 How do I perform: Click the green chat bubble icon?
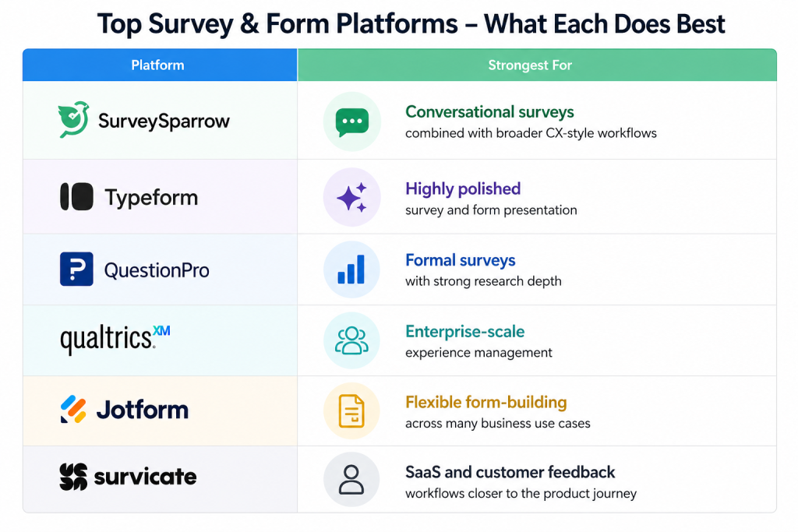pyautogui.click(x=351, y=122)
